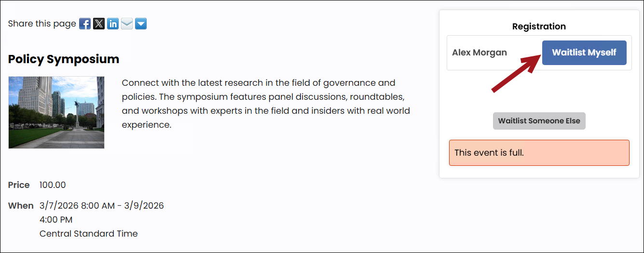Click the 'This event is full' alert

coord(539,153)
